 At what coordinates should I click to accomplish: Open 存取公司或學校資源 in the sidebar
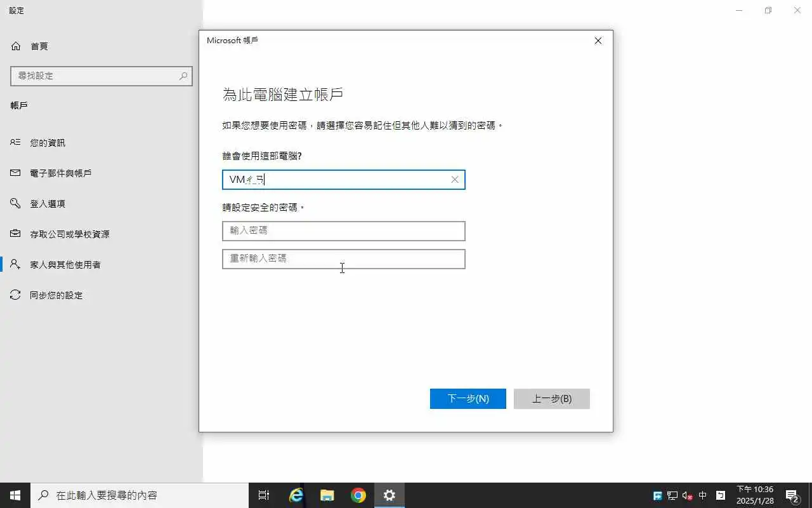pos(70,234)
